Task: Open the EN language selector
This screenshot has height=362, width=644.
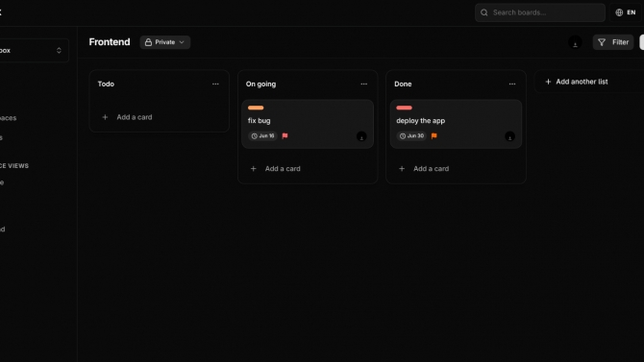Action: tap(626, 12)
